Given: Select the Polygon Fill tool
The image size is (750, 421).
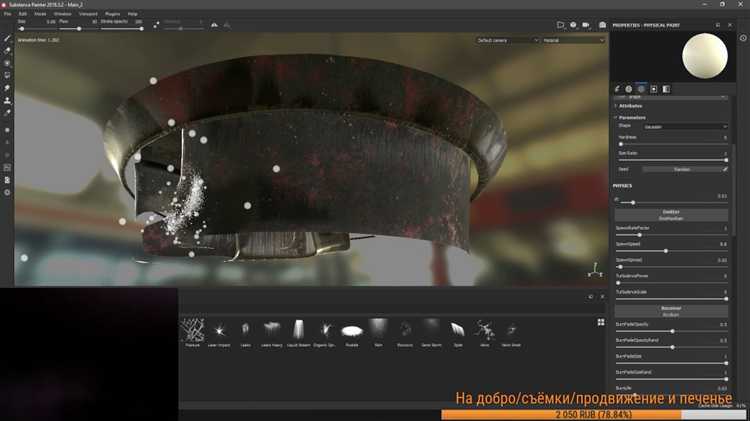Looking at the screenshot, I should click(x=7, y=75).
